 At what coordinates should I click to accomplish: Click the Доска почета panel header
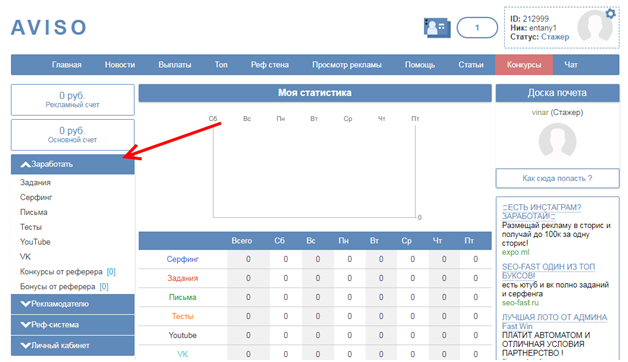(x=557, y=93)
